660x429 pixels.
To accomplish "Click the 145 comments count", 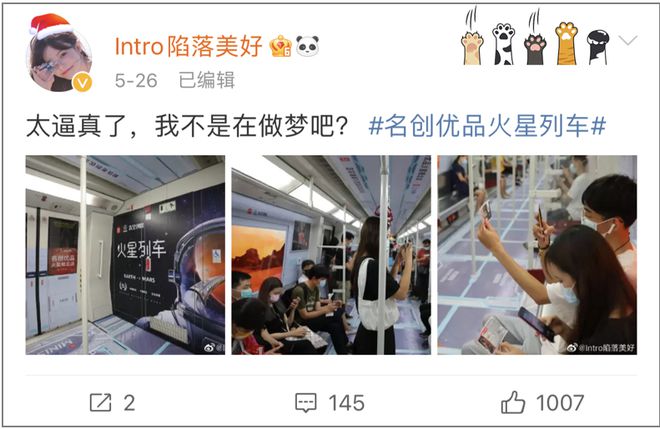I will 346,403.
